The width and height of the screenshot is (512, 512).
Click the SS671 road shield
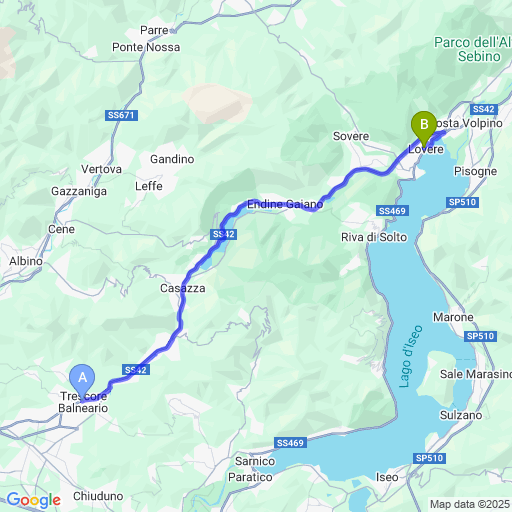point(121,115)
